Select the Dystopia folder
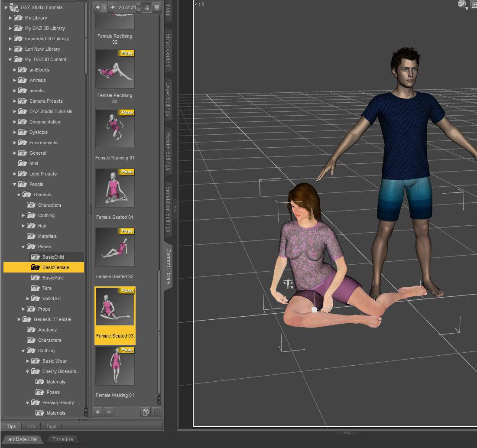477x448 pixels. (38, 132)
